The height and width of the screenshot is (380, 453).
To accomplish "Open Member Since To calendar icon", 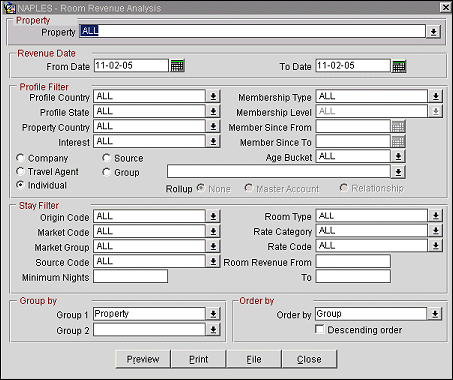I will point(399,141).
